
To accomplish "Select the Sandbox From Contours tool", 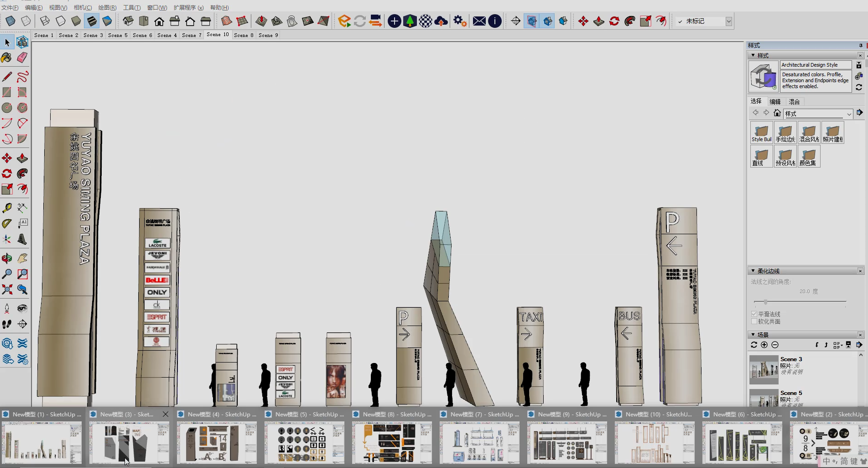I will coord(227,21).
